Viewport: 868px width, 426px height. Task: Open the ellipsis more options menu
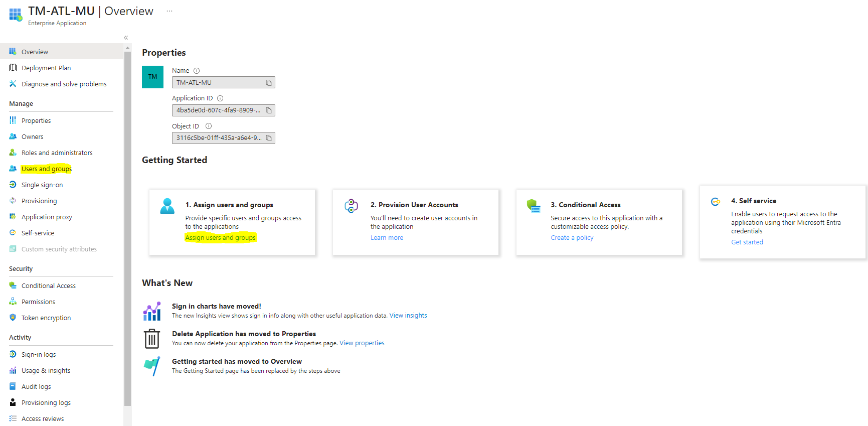169,11
